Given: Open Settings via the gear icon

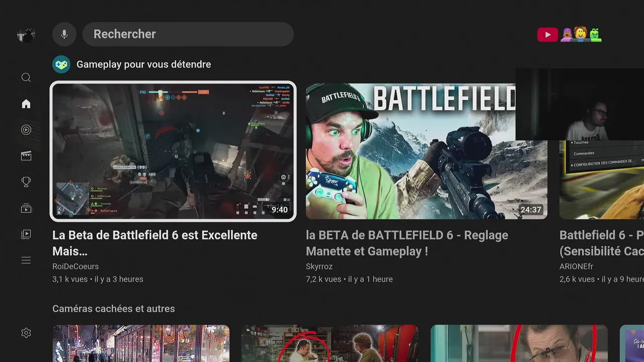Looking at the screenshot, I should pos(26,333).
